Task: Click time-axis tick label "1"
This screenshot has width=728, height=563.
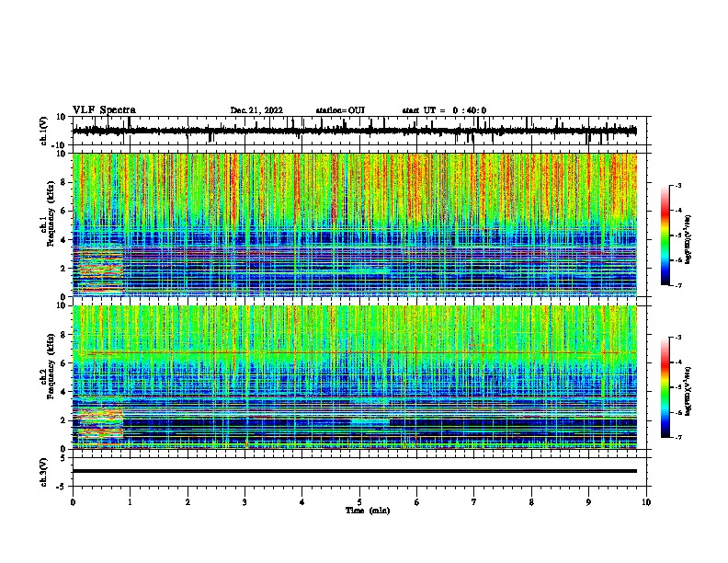Action: tap(130, 502)
